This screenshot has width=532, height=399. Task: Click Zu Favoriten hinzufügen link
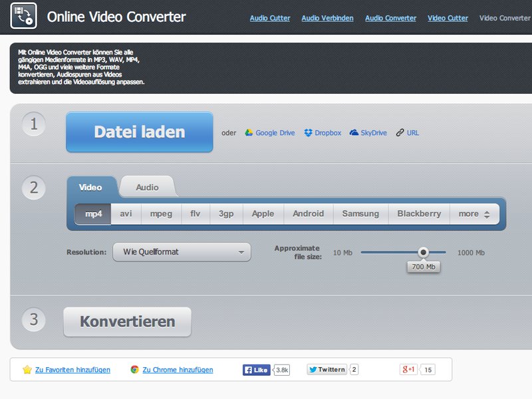click(x=72, y=370)
